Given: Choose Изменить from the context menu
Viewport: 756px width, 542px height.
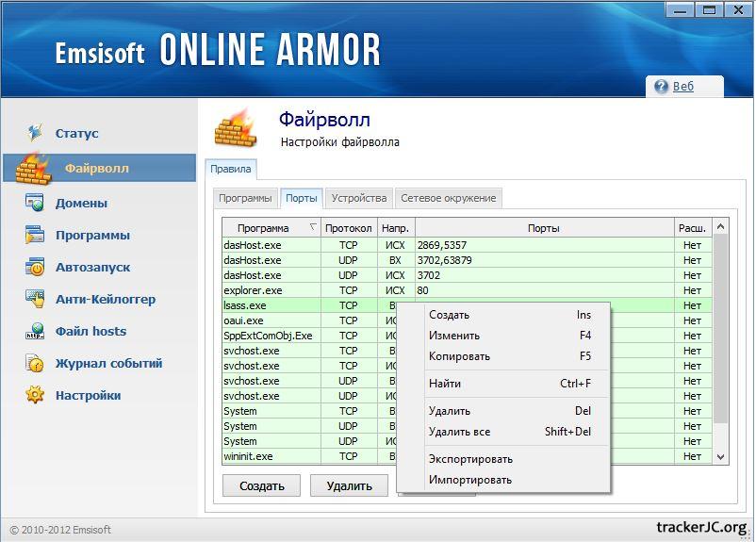Looking at the screenshot, I should (x=454, y=336).
